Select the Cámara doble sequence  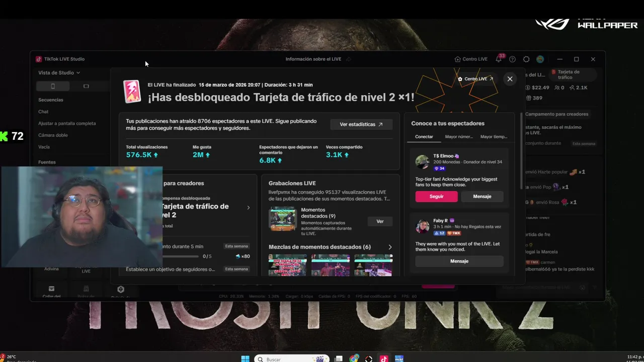point(53,135)
